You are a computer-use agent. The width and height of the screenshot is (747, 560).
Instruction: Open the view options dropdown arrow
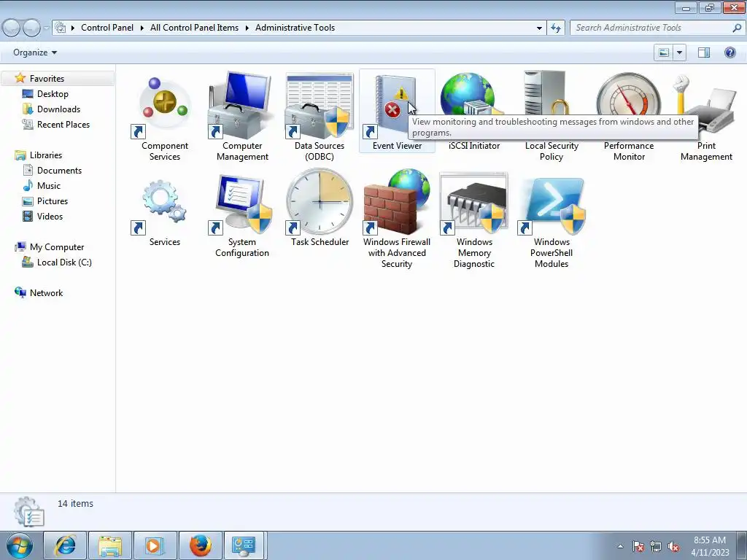click(x=679, y=52)
